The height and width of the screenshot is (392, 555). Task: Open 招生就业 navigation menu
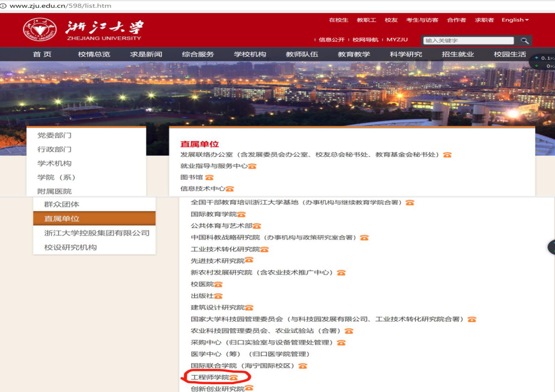(458, 54)
